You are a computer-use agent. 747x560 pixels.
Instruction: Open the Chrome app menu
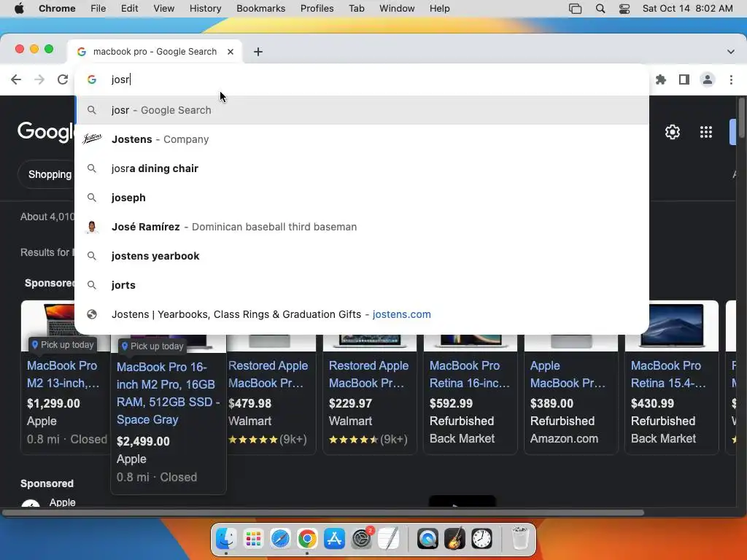click(57, 9)
